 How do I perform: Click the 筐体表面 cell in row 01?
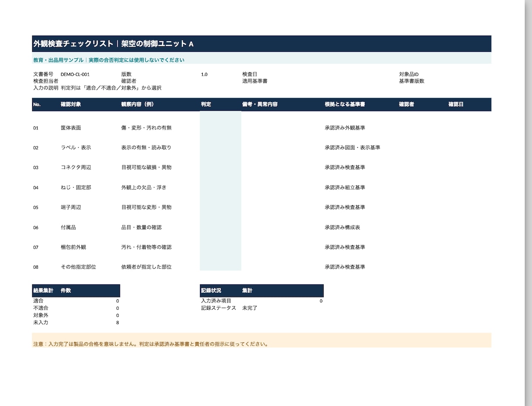71,128
